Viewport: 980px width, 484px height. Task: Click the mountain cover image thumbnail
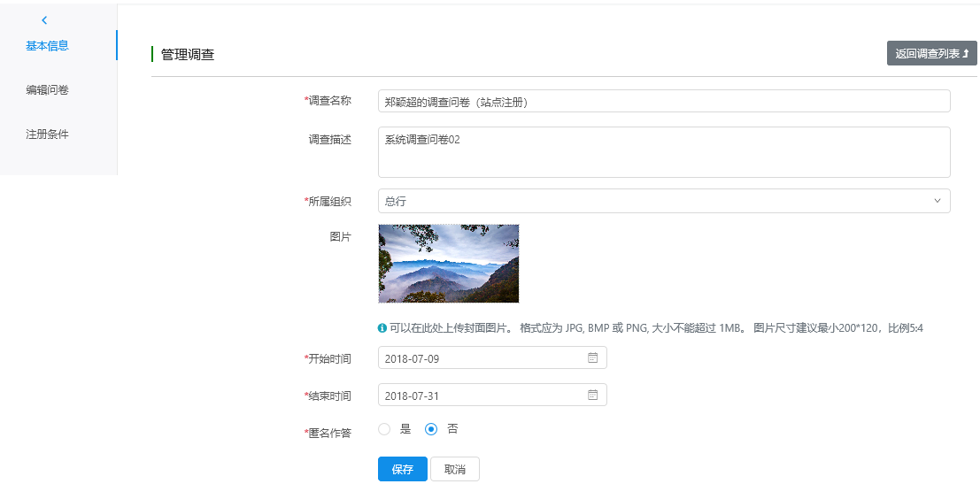(x=448, y=264)
